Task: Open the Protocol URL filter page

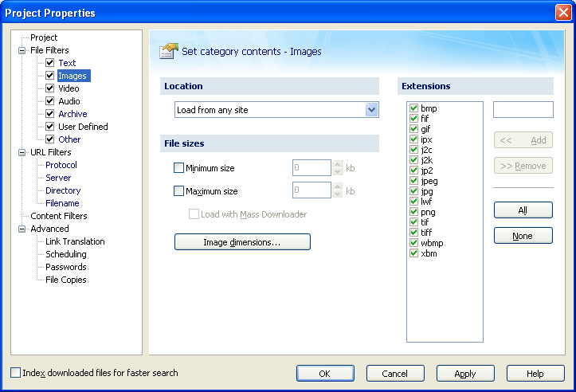Action: point(61,165)
